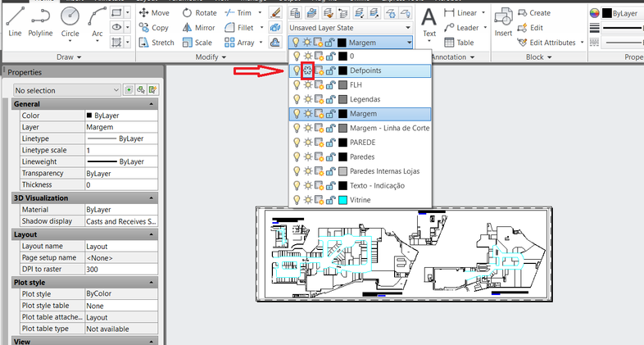Click the Ellipse tool icon
This screenshot has width=644, height=345.
[x=116, y=28]
